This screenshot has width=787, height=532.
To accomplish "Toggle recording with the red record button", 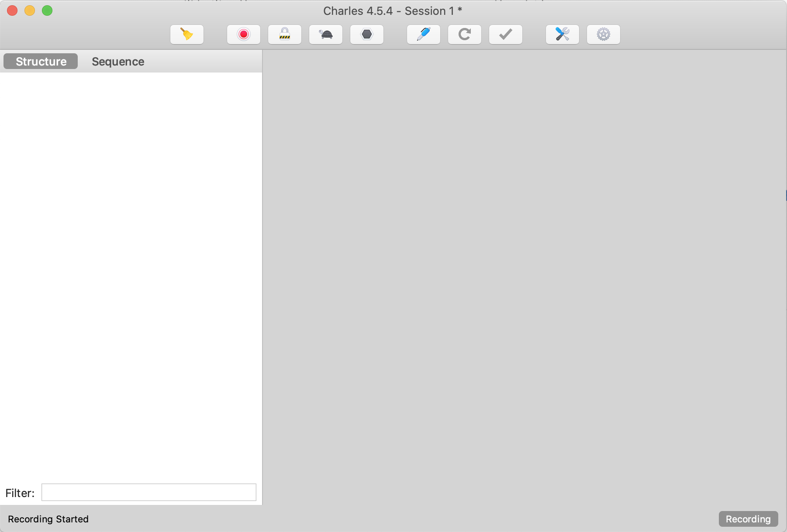I will (x=244, y=35).
